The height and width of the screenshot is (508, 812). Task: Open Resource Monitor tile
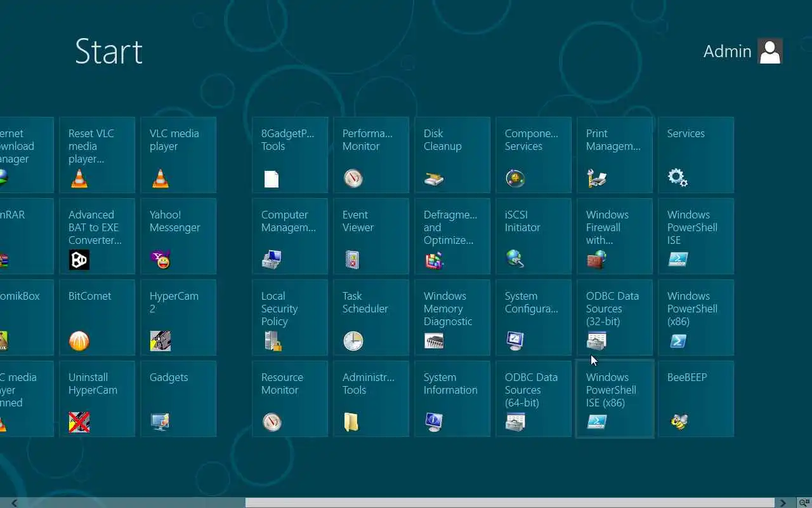[290, 399]
